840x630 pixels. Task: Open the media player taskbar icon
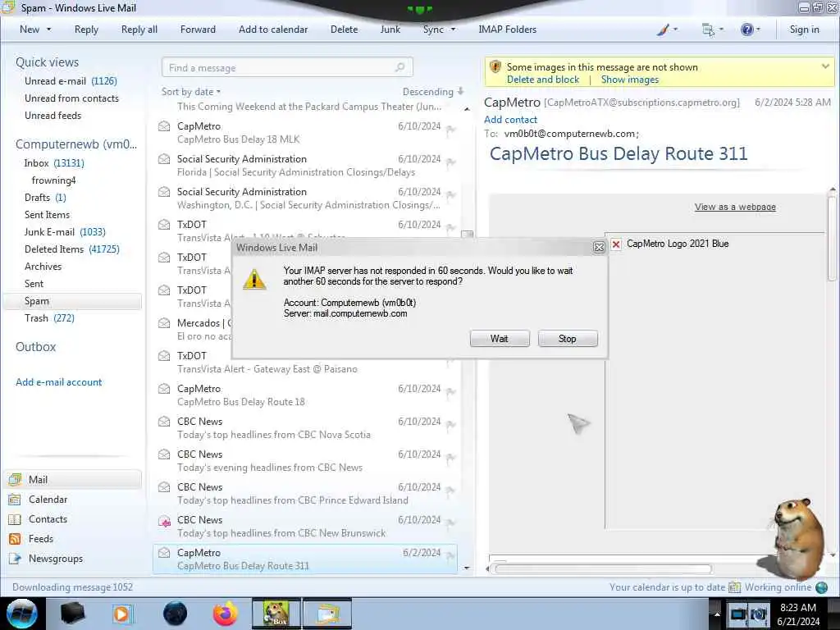pyautogui.click(x=122, y=614)
